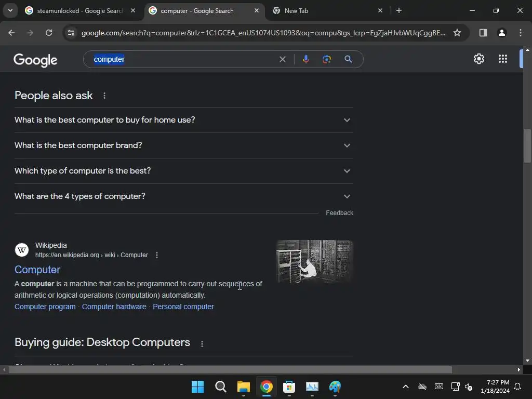This screenshot has width=532, height=399.
Task: Open Buying guide three-dot menu
Action: 202,344
